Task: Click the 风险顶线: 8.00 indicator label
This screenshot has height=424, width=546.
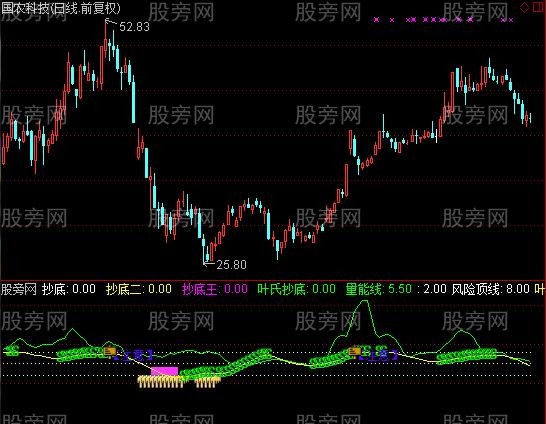Action: pos(491,289)
